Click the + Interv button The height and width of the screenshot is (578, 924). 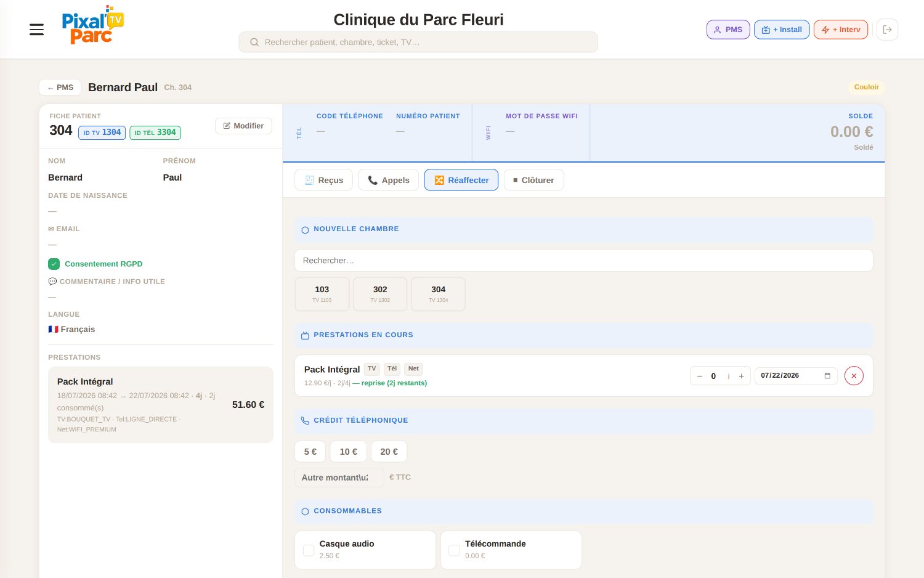[841, 30]
